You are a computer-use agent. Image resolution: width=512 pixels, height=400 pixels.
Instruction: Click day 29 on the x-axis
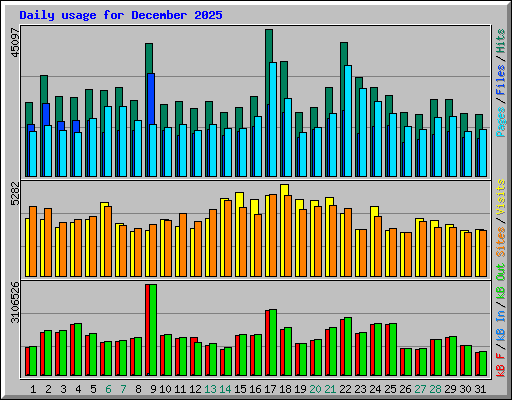pos(450,389)
